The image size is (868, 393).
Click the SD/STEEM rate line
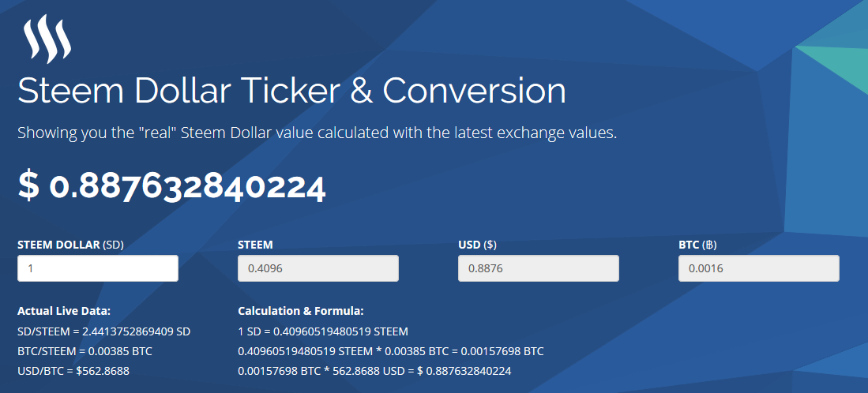104,331
